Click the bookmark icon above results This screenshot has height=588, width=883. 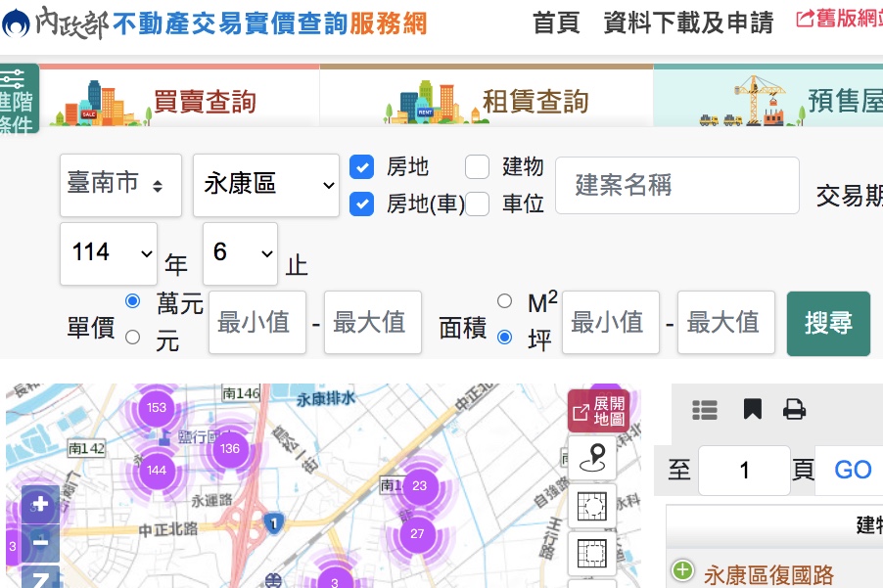[752, 410]
